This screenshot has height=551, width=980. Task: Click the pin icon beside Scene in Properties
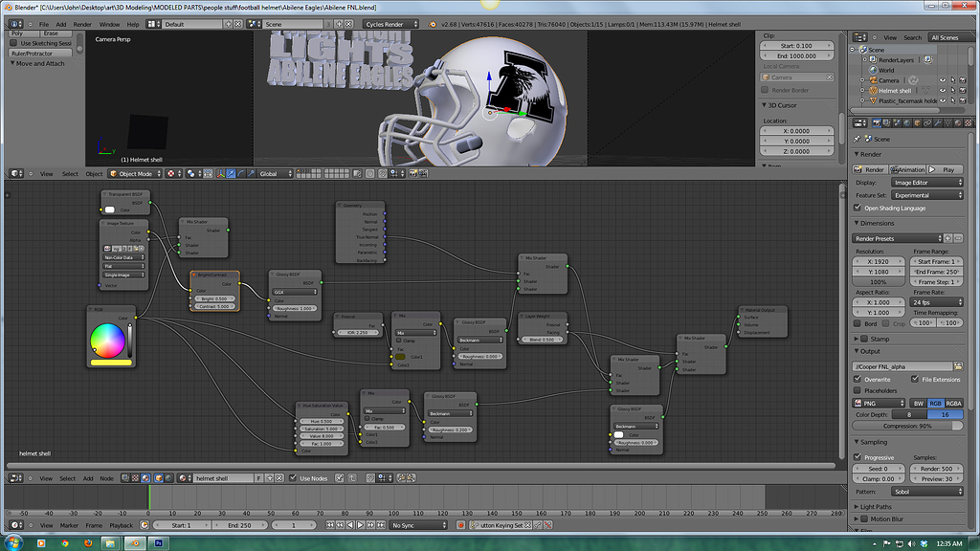(857, 139)
